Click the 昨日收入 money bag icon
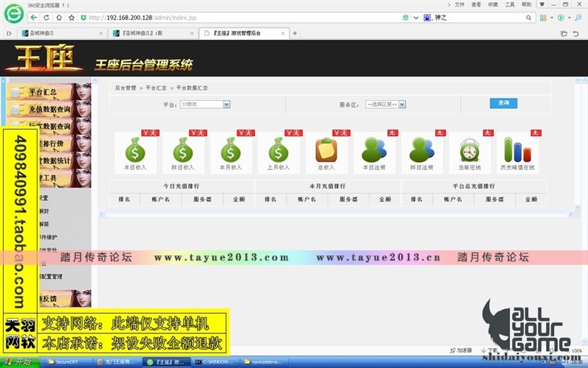Image resolution: width=588 pixels, height=368 pixels. [x=183, y=151]
